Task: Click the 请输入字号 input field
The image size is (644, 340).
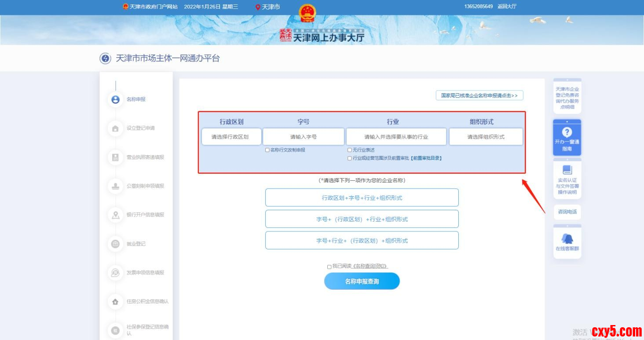Action: [x=303, y=137]
